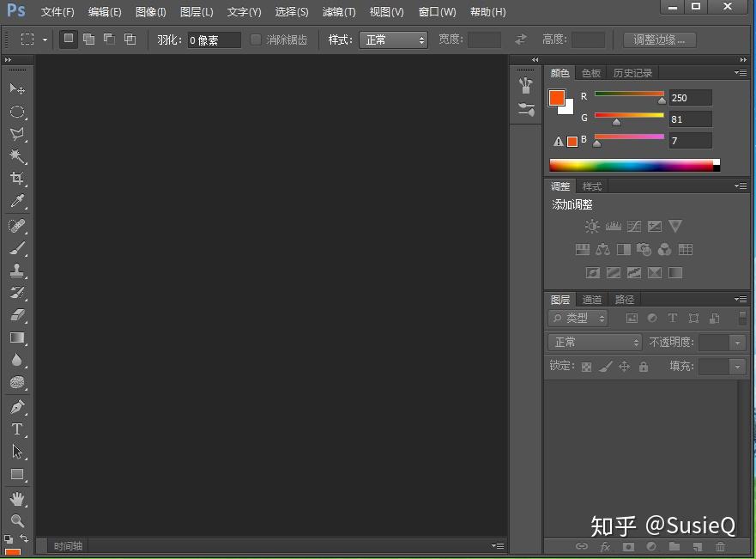
Task: Click Brightness/Contrast adjustment icon
Action: pos(592,226)
